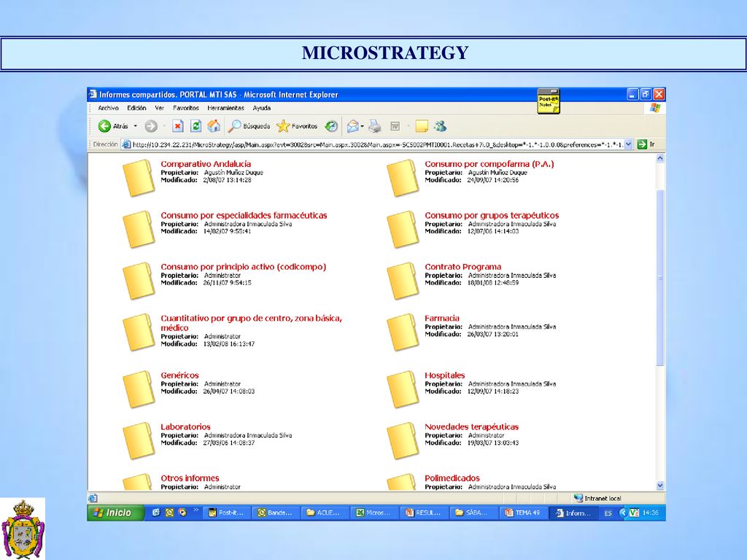The width and height of the screenshot is (747, 560).
Task: Expand the Forward button dropdown arrow
Action: [x=164, y=126]
